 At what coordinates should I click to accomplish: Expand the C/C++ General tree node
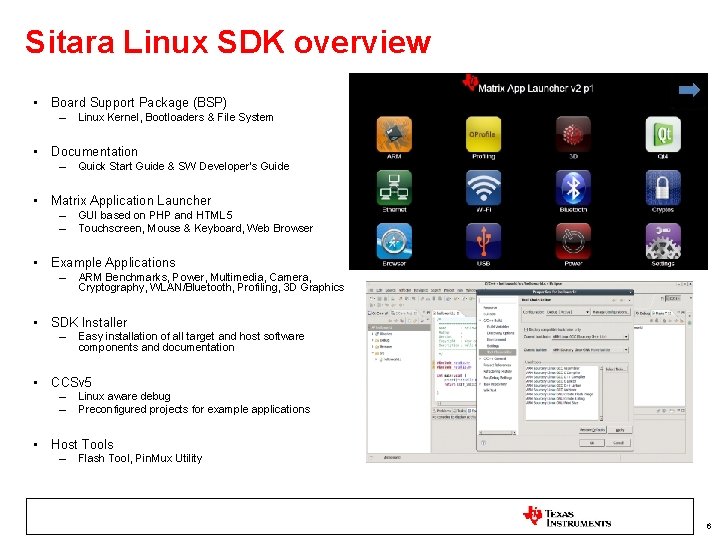(x=480, y=359)
